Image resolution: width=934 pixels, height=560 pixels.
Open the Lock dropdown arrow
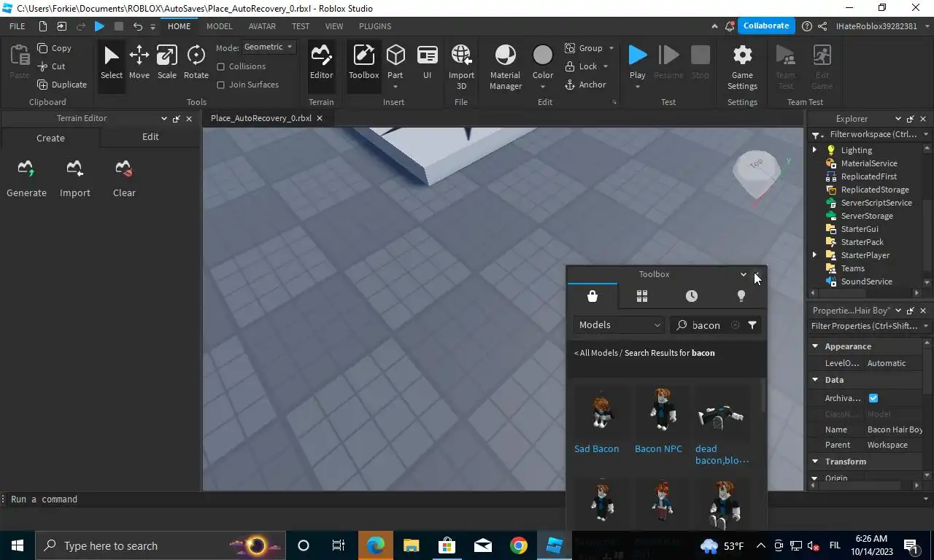click(x=606, y=66)
